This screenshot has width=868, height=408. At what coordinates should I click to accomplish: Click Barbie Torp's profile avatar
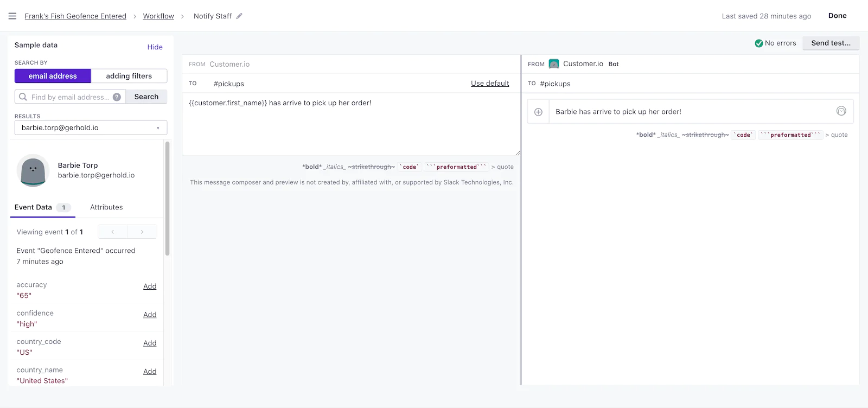(x=33, y=170)
